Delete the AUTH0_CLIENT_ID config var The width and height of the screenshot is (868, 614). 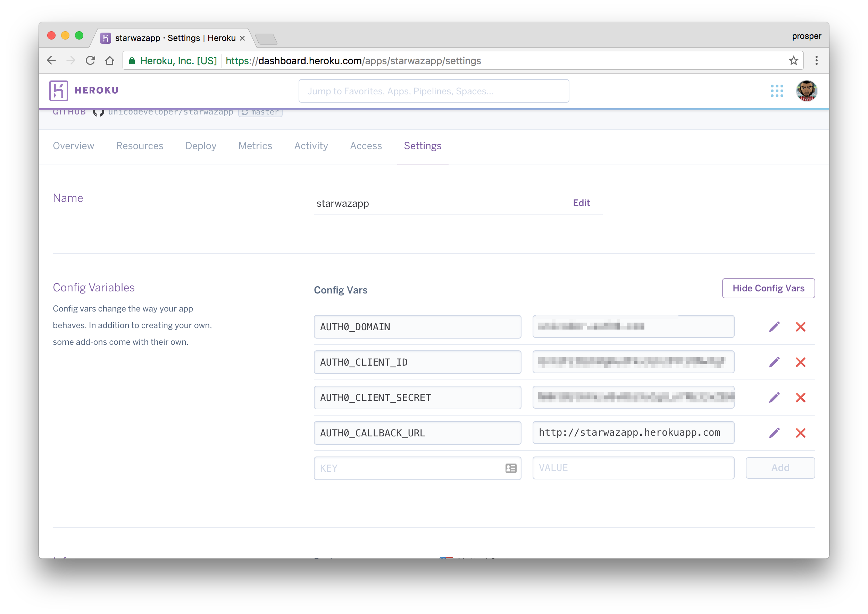[800, 362]
